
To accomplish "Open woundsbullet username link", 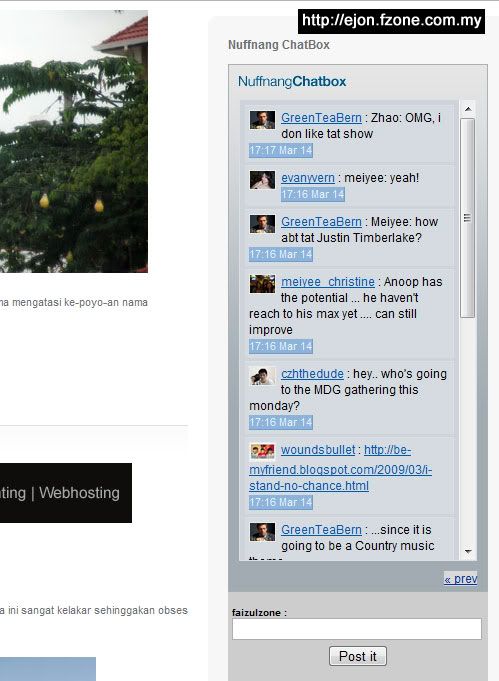I will [x=318, y=450].
